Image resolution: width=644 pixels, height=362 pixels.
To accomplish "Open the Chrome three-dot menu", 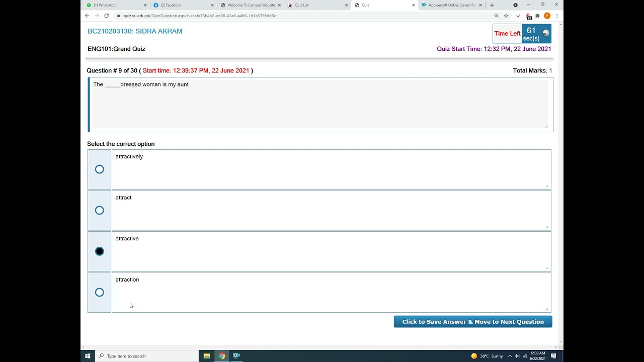I will pyautogui.click(x=556, y=16).
